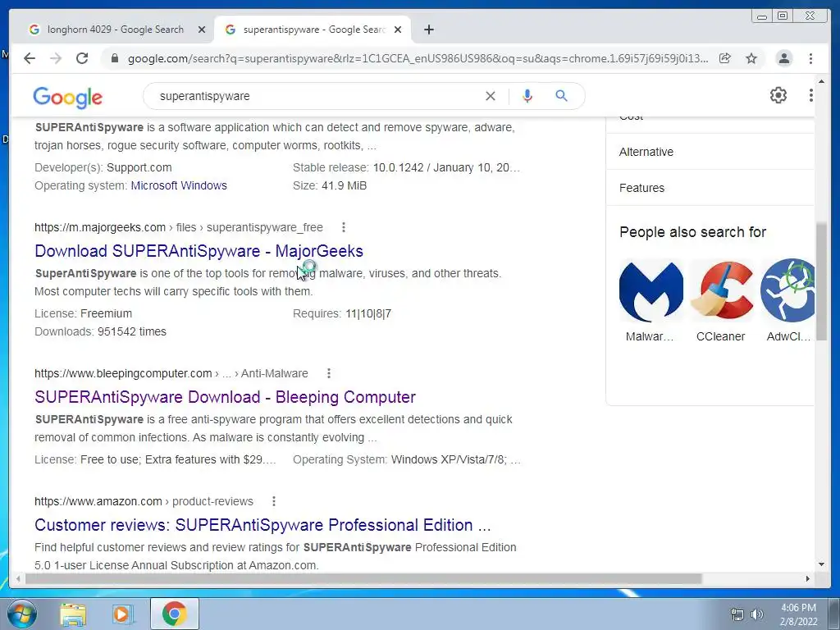Open Chrome profile avatar menu
The height and width of the screenshot is (630, 840).
click(x=783, y=58)
